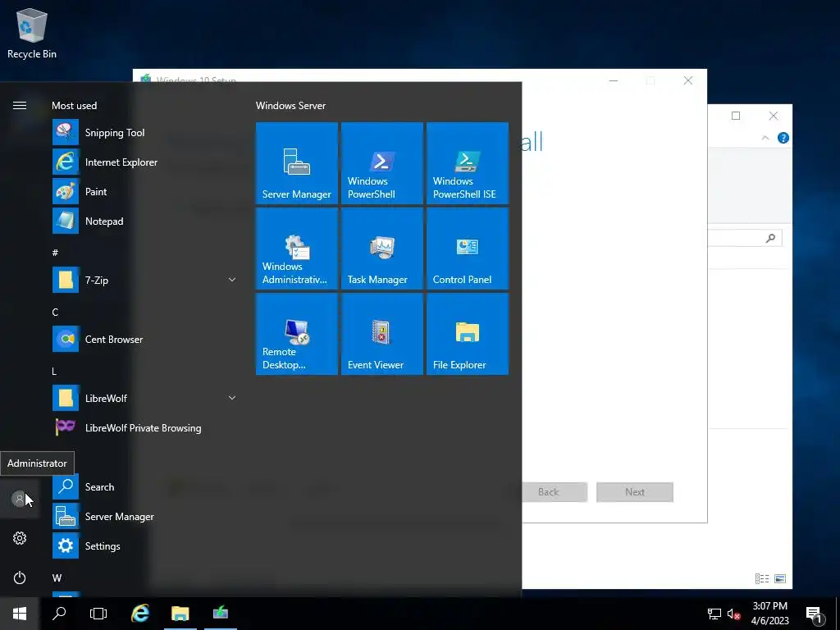This screenshot has width=840, height=630.
Task: Open Search from the app list
Action: point(144,486)
